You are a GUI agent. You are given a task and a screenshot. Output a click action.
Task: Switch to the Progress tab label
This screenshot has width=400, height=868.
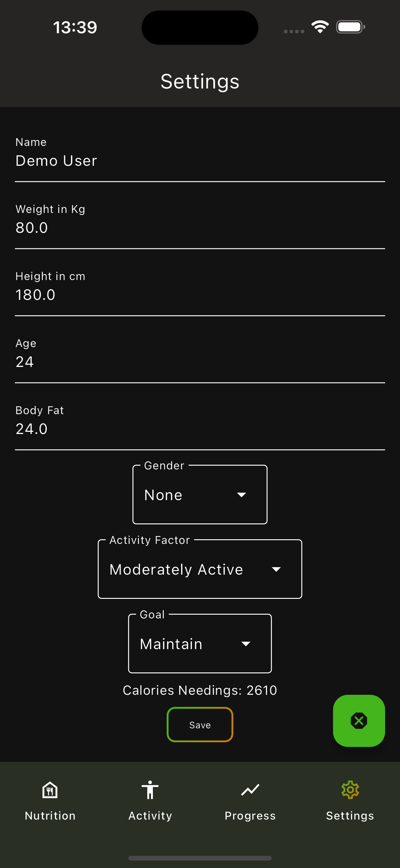pos(250,816)
